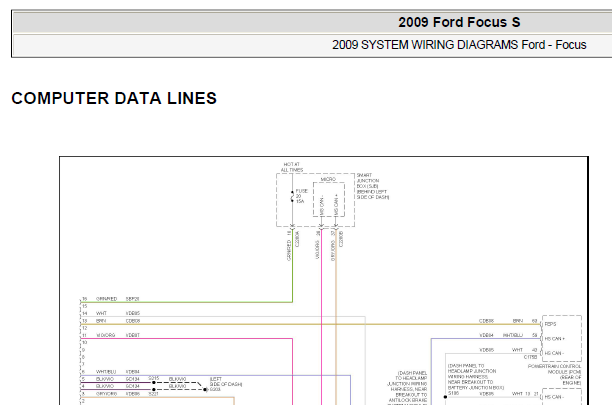
Task: Select the 'COMPUTER DATA LINES' heading
Action: 114,98
